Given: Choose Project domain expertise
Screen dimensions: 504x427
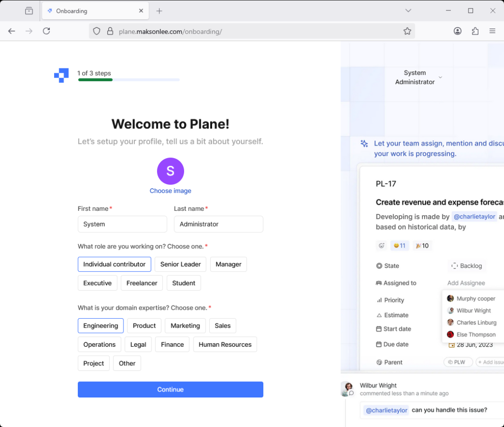Looking at the screenshot, I should (x=94, y=363).
